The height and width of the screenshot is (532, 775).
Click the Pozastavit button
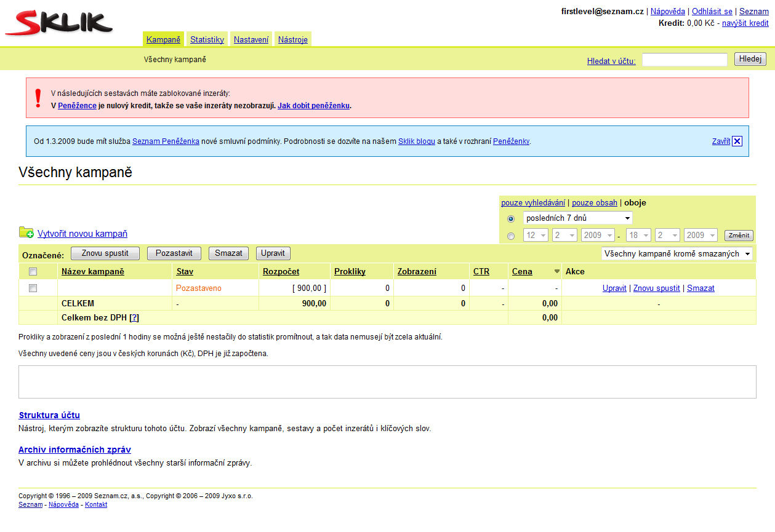(x=174, y=253)
